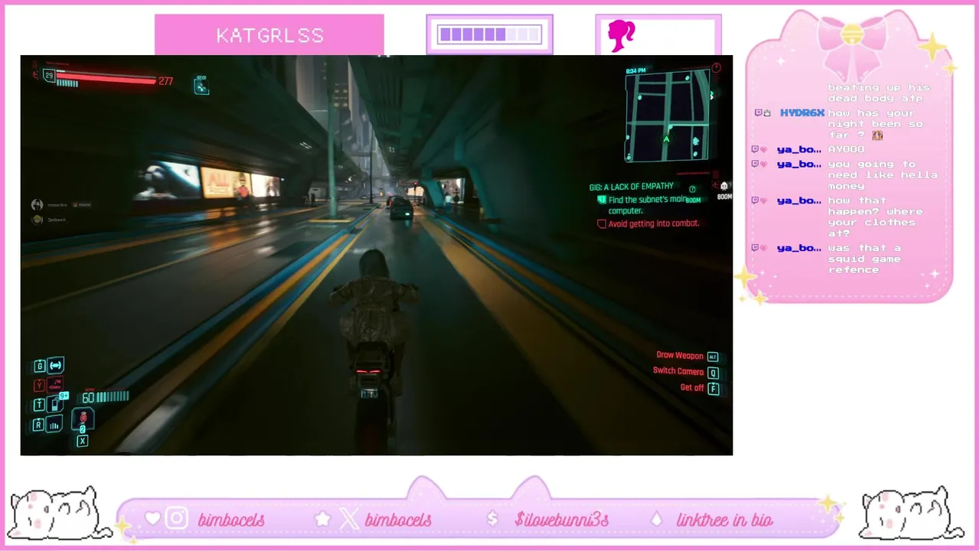Click the T key hint
The height and width of the screenshot is (551, 980).
click(39, 405)
